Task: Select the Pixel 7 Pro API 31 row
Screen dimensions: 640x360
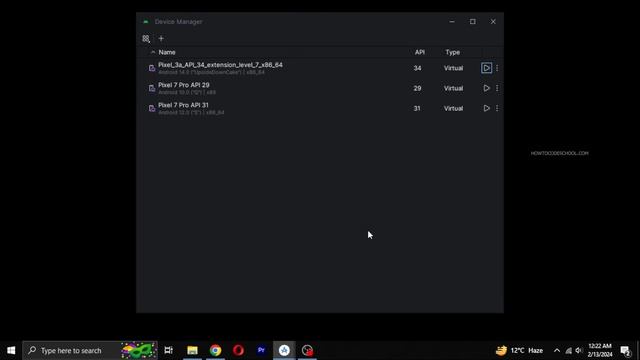Action: 320,108
